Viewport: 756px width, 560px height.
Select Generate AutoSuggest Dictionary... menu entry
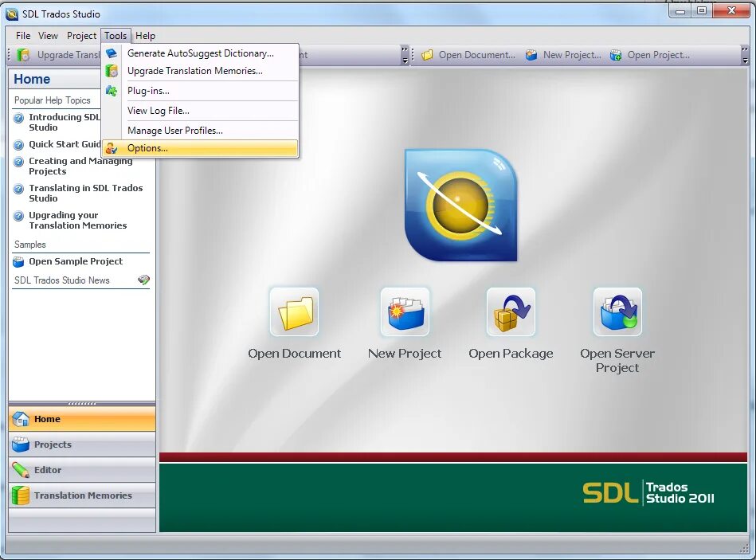coord(201,53)
